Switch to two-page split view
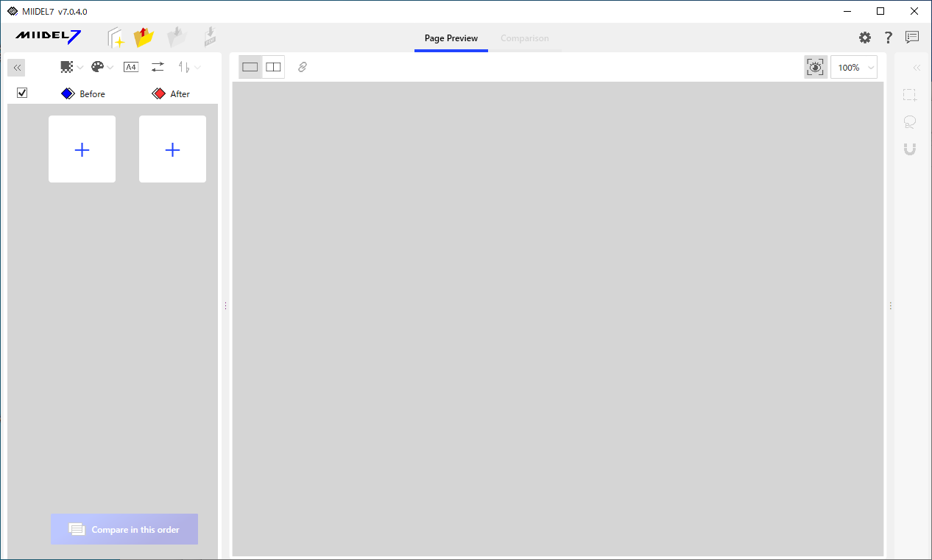The width and height of the screenshot is (932, 560). point(273,67)
